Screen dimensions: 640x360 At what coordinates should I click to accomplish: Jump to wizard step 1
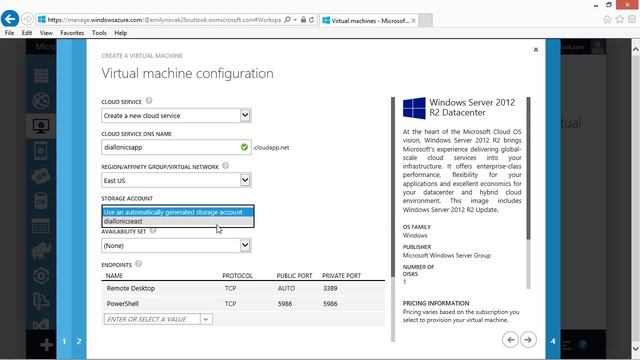coord(64,341)
